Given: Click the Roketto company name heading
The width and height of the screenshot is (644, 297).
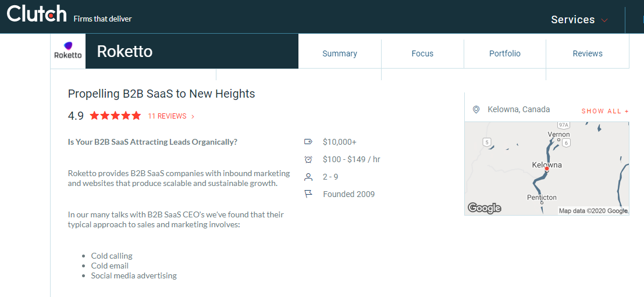Looking at the screenshot, I should 124,52.
